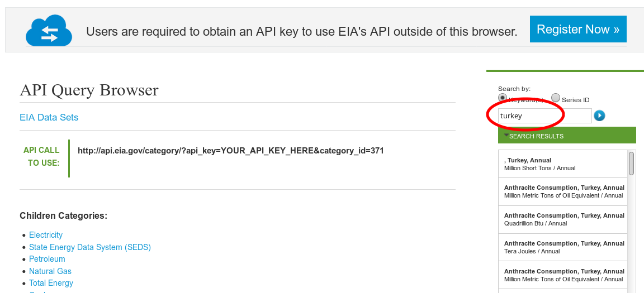Open the EIA Data Sets link
This screenshot has height=293, width=644.
49,117
